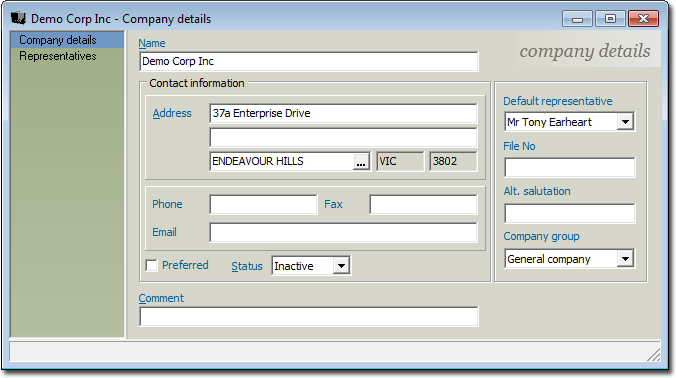676x378 pixels.
Task: Expand the Status dropdown arrow
Action: [341, 266]
